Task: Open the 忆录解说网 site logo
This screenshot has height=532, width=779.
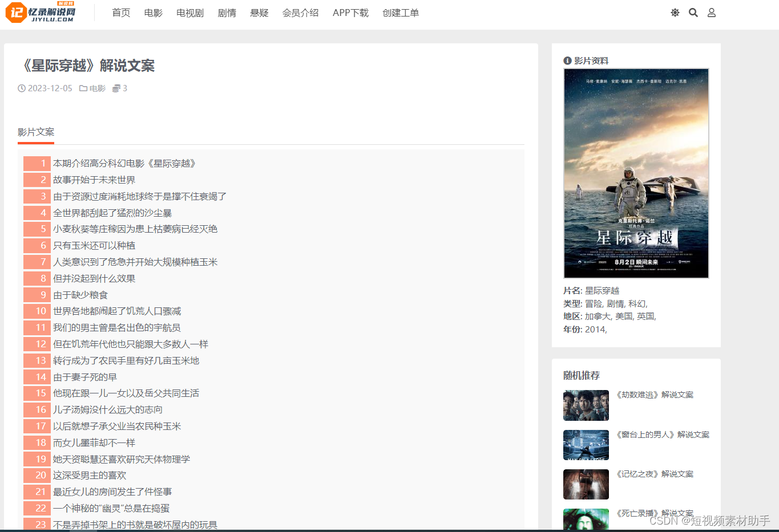Action: coord(41,12)
